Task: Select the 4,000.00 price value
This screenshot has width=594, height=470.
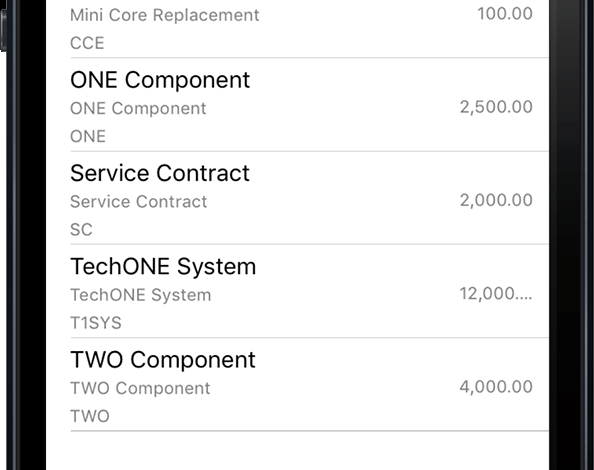Action: point(496,387)
